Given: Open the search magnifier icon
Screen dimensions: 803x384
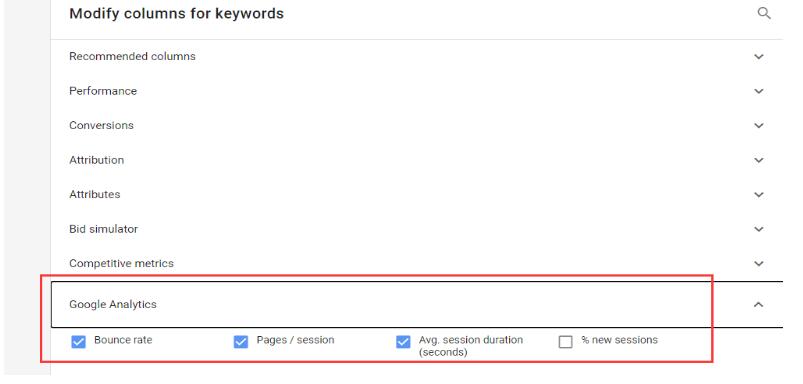Looking at the screenshot, I should pyautogui.click(x=764, y=13).
